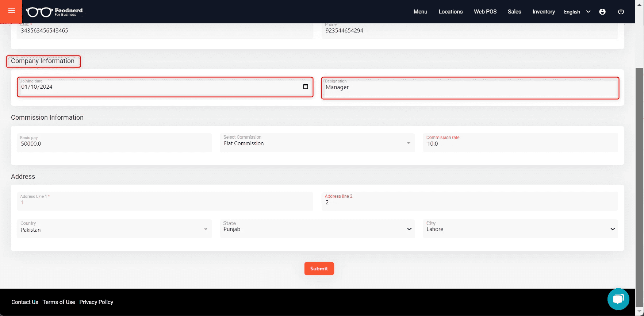The width and height of the screenshot is (644, 316).
Task: Click the power logout icon
Action: pyautogui.click(x=621, y=12)
